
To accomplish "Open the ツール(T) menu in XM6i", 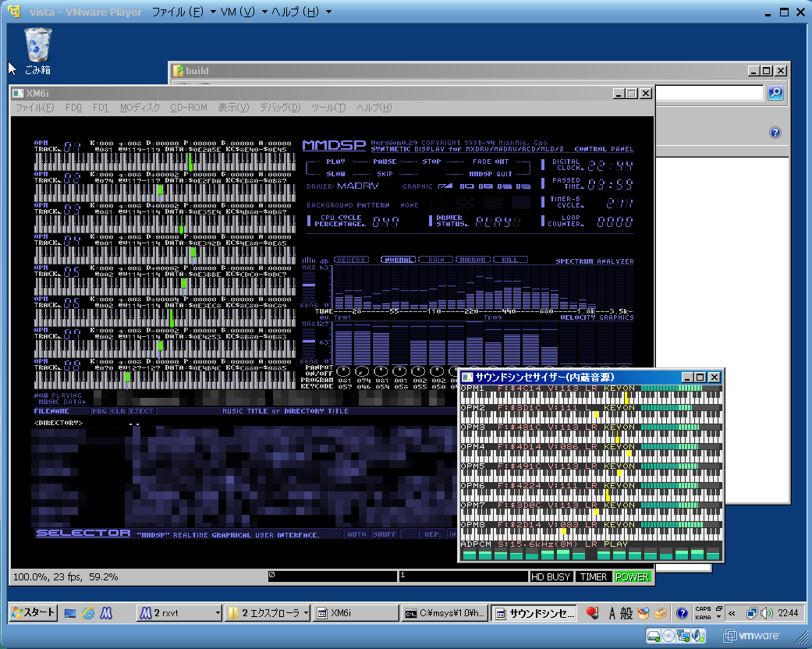I will coord(328,108).
